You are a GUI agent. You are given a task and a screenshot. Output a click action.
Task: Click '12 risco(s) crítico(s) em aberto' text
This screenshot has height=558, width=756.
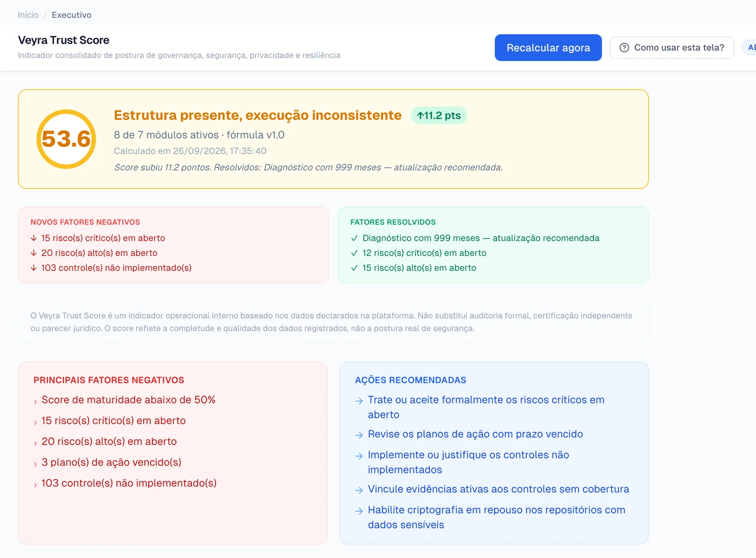pos(424,253)
